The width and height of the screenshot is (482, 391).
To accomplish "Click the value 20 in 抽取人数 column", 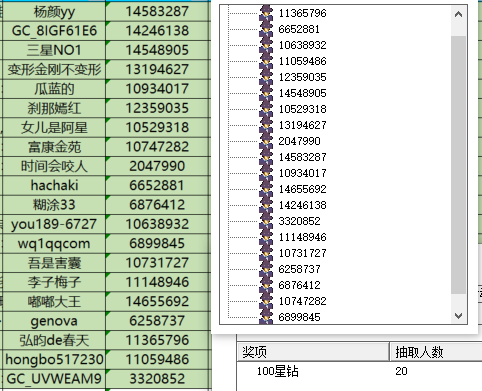I will point(401,371).
